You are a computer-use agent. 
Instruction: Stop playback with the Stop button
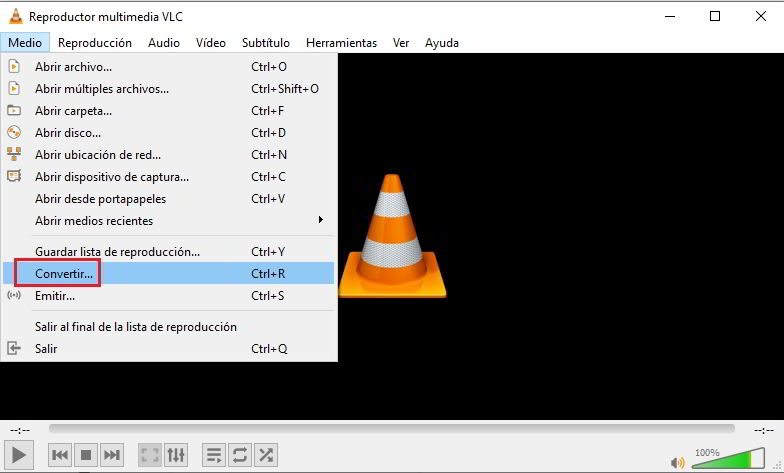(x=86, y=455)
